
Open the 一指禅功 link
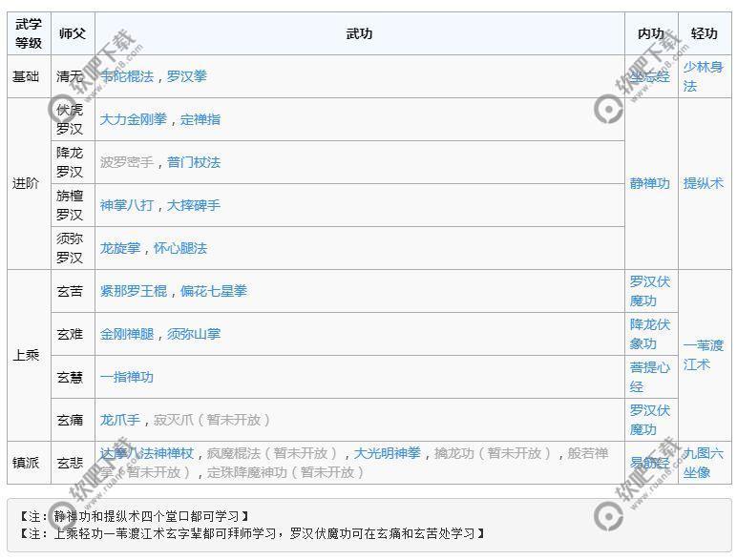pyautogui.click(x=127, y=377)
